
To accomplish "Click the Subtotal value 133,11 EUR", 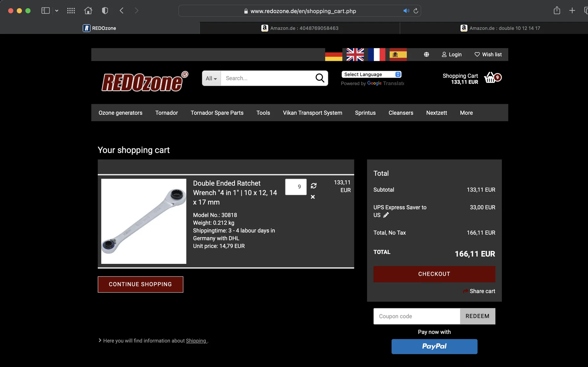I will [481, 190].
